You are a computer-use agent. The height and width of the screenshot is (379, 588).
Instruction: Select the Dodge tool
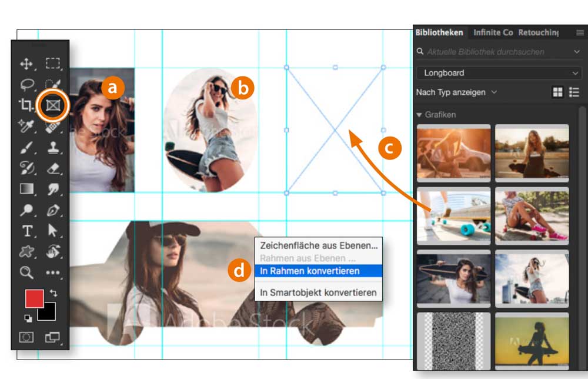26,210
